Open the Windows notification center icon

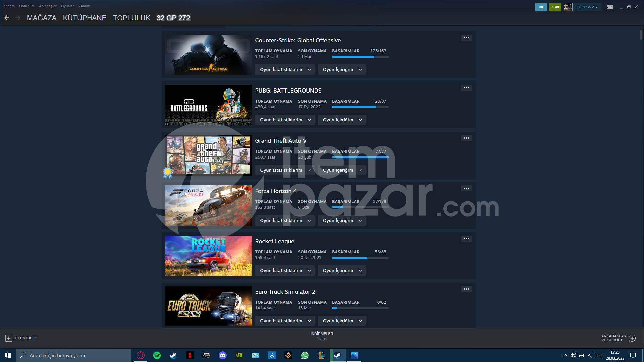633,355
